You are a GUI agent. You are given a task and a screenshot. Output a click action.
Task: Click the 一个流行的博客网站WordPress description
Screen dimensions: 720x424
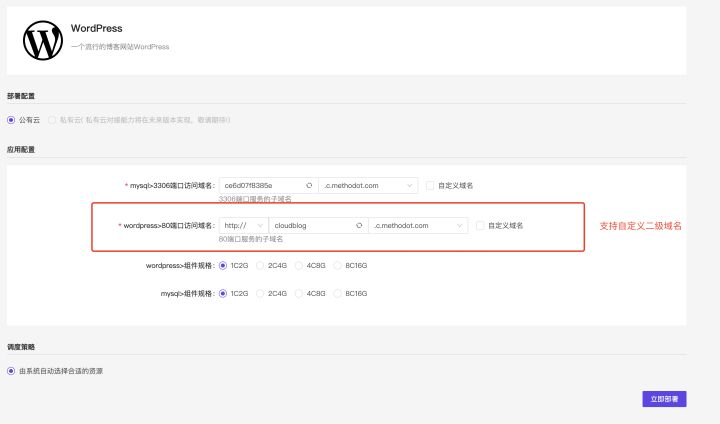[x=120, y=47]
